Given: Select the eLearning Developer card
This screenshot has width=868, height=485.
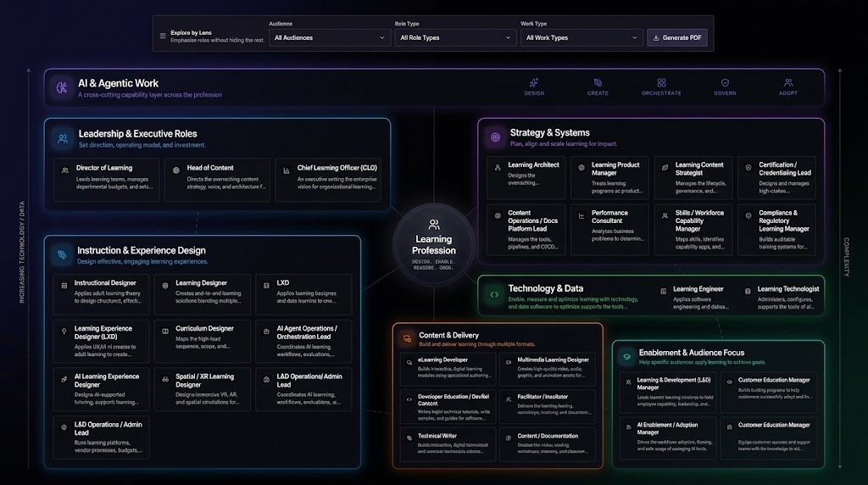Looking at the screenshot, I should pyautogui.click(x=448, y=370).
